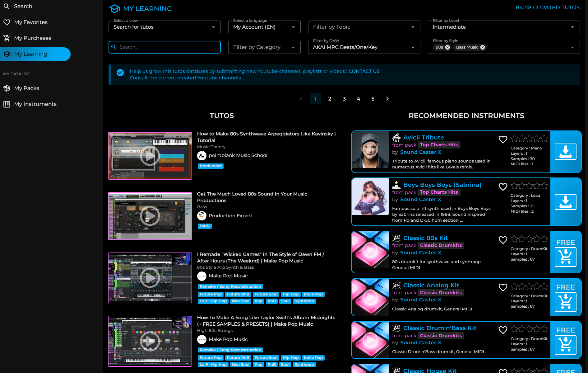588x373 pixels.
Task: Play the Kavinsky arpeggiators tutorial video
Action: click(x=150, y=156)
